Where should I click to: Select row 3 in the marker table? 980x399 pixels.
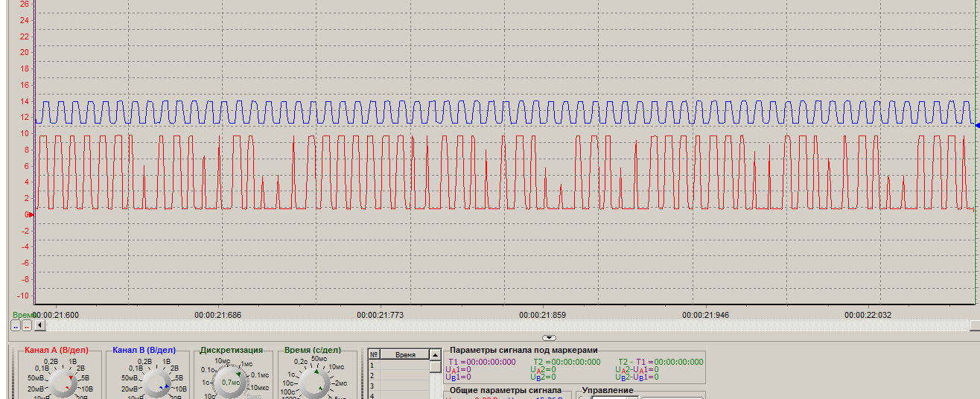point(399,385)
